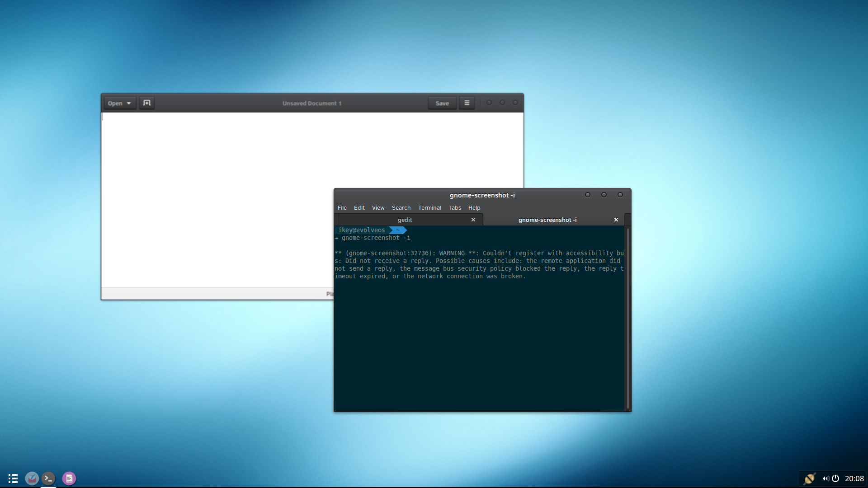
Task: Maximize the terminal window with middle circle button
Action: [604, 195]
